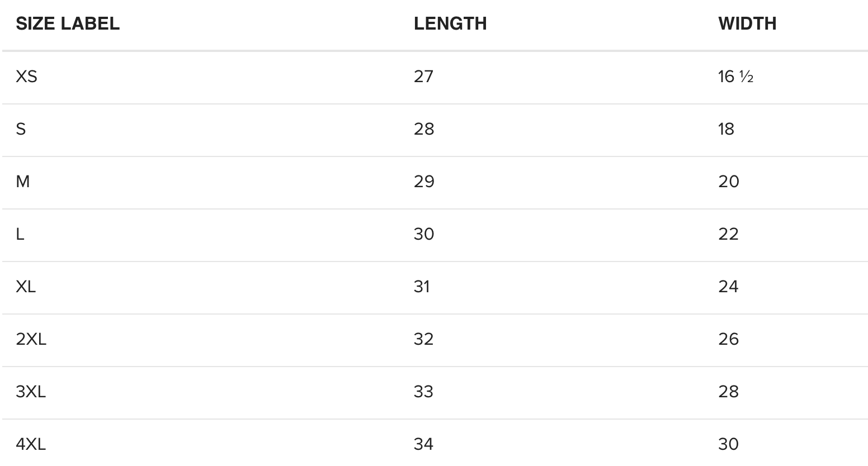868x466 pixels.
Task: Select width value 18 for size S
Action: tap(726, 129)
